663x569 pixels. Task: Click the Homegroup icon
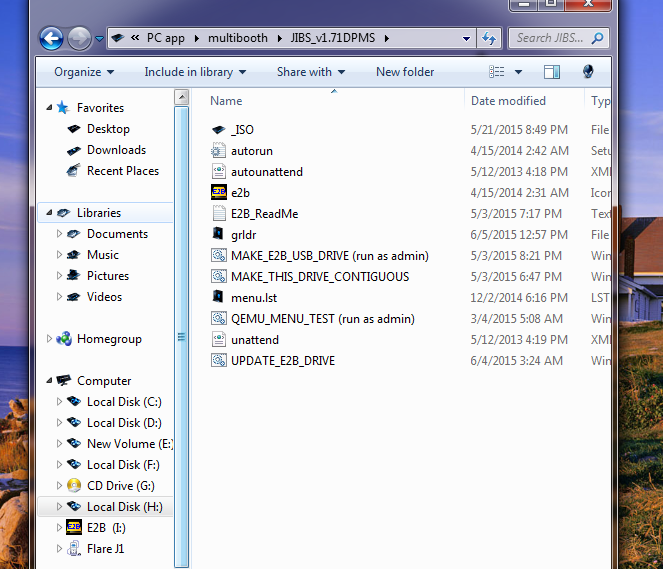click(64, 339)
